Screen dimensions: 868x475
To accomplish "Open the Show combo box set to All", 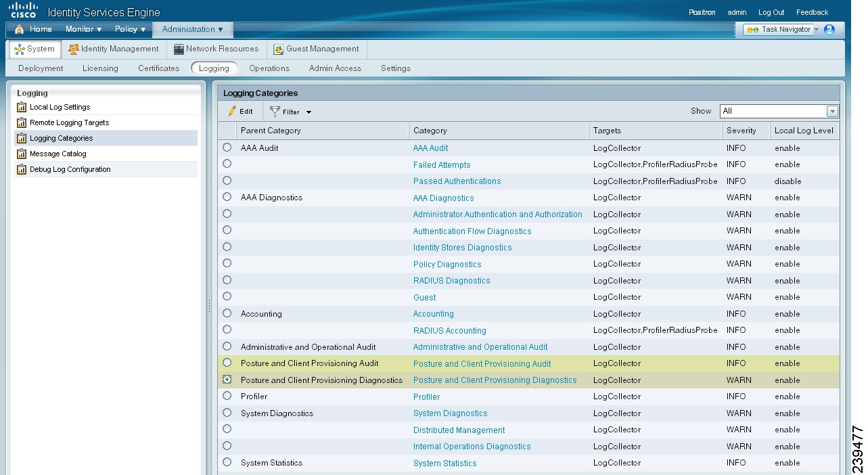I will pyautogui.click(x=779, y=111).
